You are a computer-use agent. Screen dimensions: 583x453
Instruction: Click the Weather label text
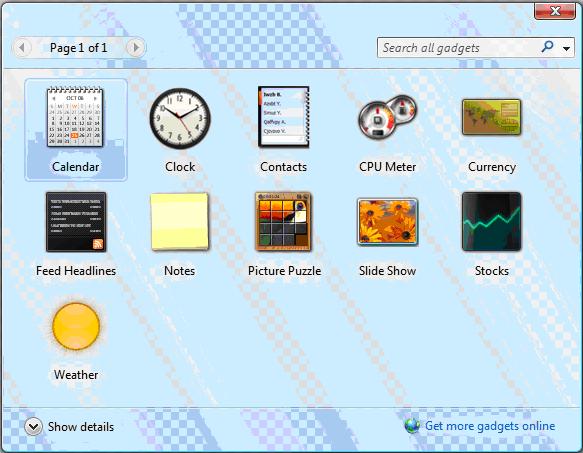pyautogui.click(x=76, y=375)
